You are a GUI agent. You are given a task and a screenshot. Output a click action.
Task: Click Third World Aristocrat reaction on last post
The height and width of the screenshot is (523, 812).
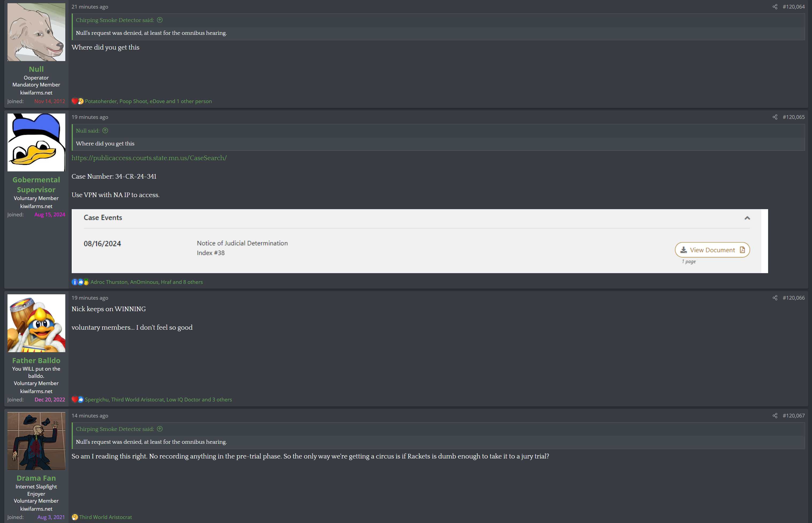(x=105, y=517)
